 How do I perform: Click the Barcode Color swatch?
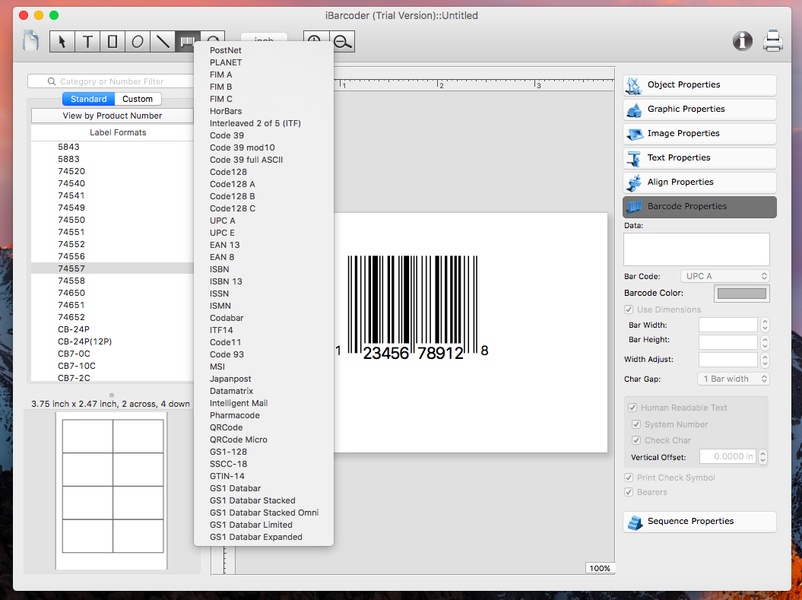pyautogui.click(x=740, y=293)
